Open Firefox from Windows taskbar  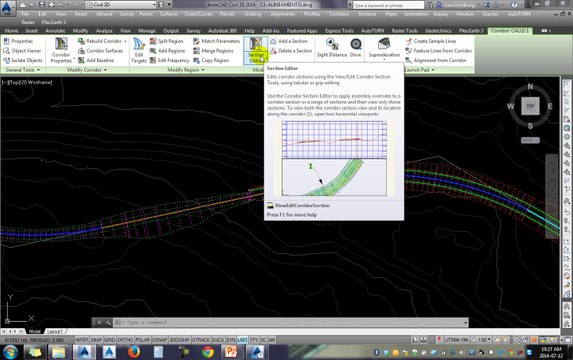134,352
